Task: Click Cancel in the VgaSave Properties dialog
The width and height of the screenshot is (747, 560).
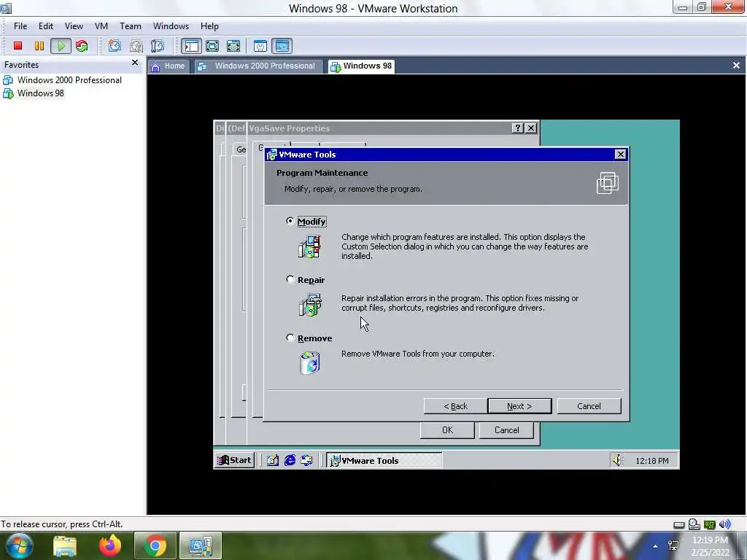Action: (x=506, y=430)
